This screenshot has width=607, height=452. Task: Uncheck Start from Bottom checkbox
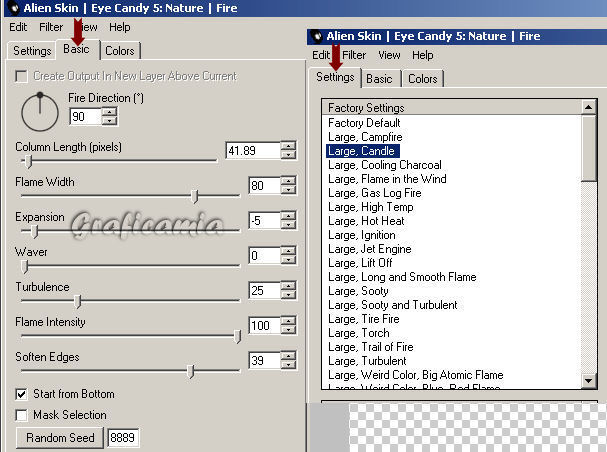[21, 394]
